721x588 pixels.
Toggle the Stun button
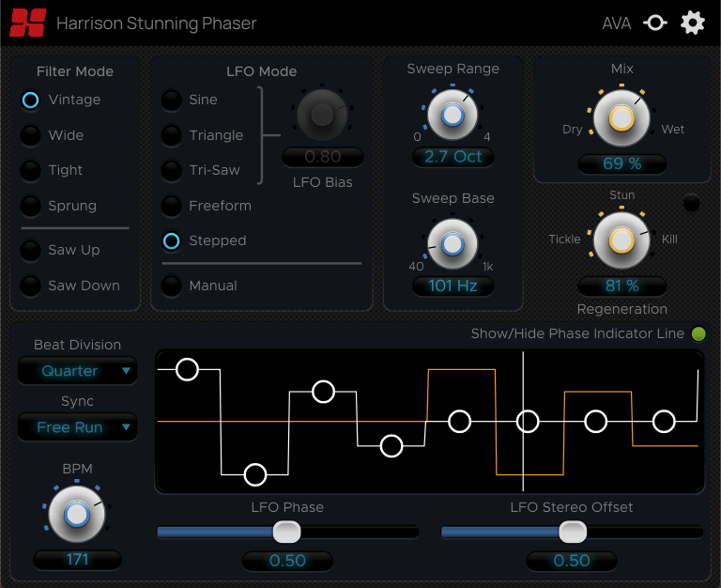click(692, 203)
